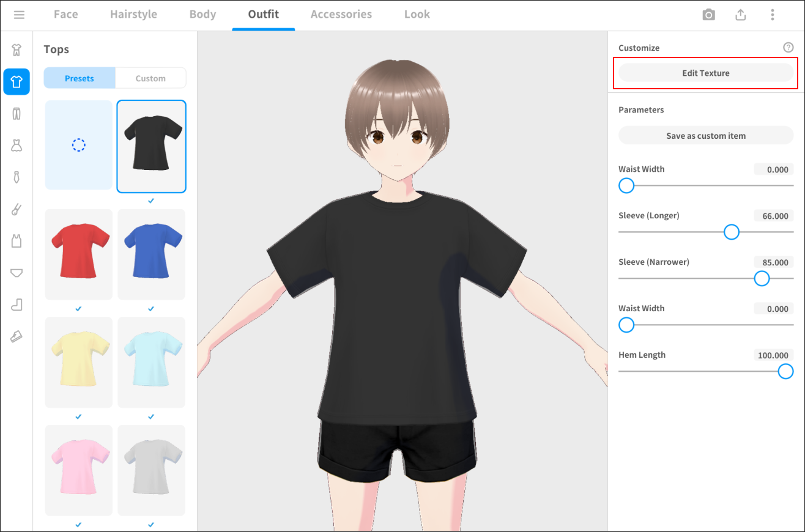Select the pants bottoms category icon
Screen dimensions: 805x532
click(17, 113)
